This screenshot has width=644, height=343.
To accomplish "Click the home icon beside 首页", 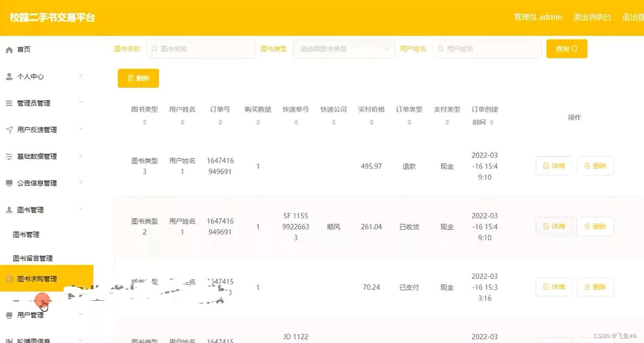I will click(9, 50).
